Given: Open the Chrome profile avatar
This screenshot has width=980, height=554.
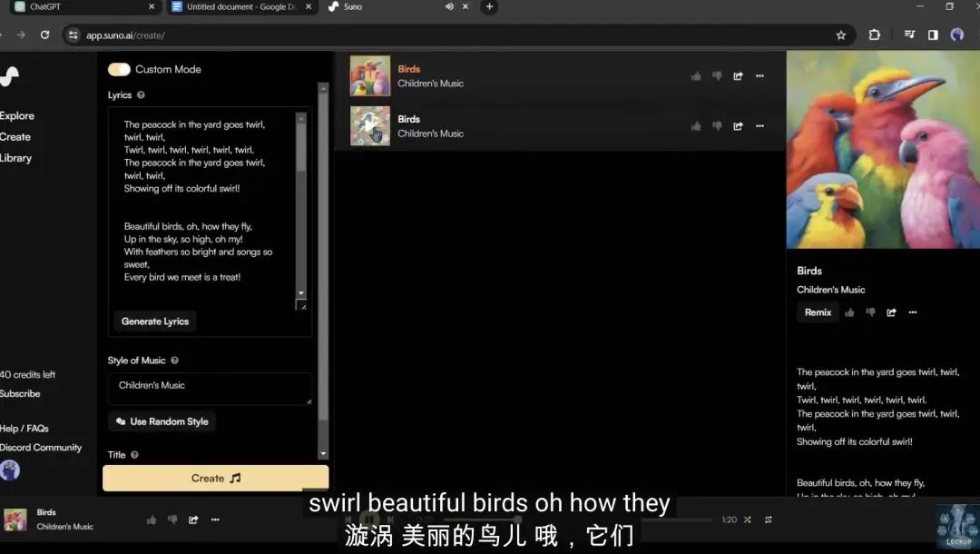Looking at the screenshot, I should 957,35.
